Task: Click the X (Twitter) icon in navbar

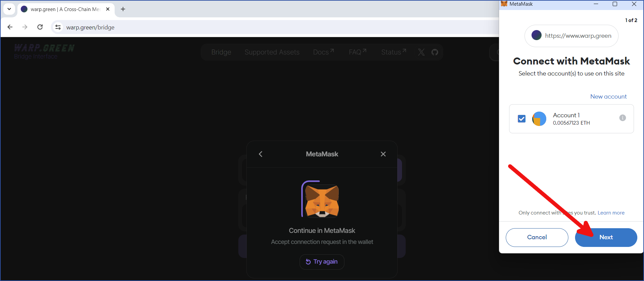Action: point(421,52)
